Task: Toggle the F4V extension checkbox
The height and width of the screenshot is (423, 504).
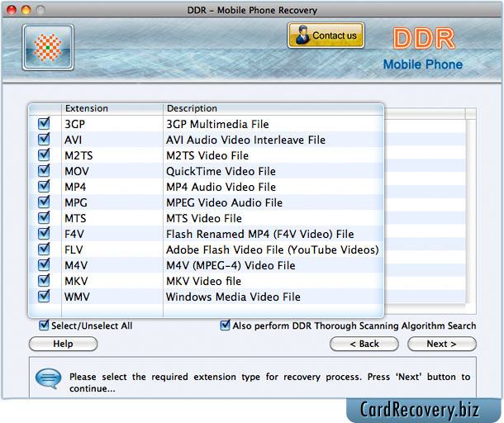Action: pos(44,233)
